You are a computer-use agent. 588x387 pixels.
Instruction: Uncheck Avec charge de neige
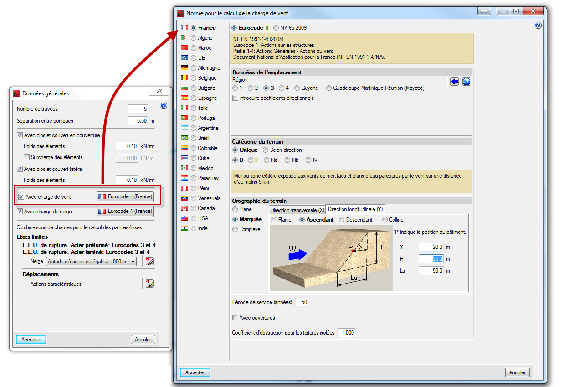[20, 212]
